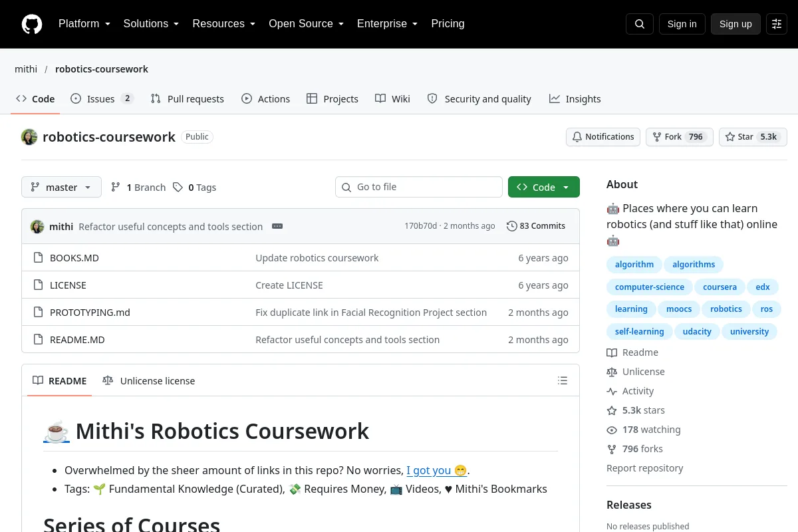Open Activity link in About sidebar
Screen dimensions: 798x532
pos(630,391)
